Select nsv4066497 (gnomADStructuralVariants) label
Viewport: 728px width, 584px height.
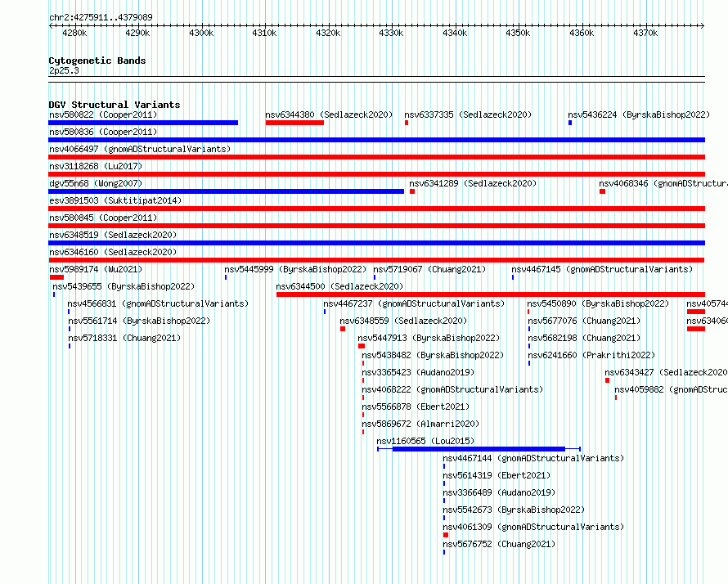pyautogui.click(x=140, y=149)
